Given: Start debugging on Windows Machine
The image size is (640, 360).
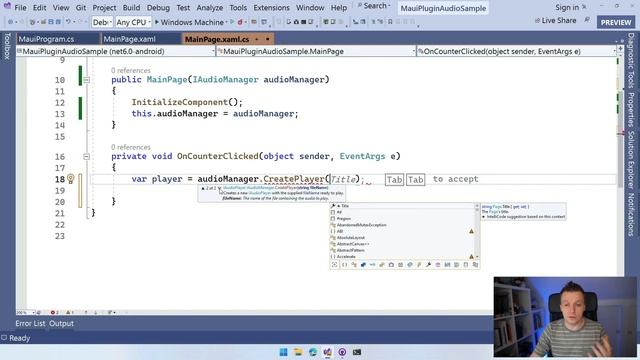Looking at the screenshot, I should (189, 22).
